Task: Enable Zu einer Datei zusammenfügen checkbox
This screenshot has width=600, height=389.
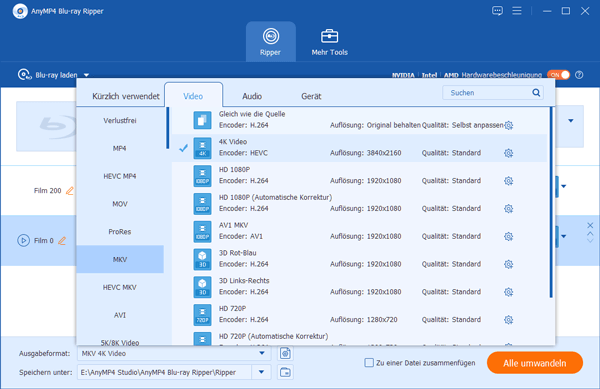Action: tap(369, 363)
